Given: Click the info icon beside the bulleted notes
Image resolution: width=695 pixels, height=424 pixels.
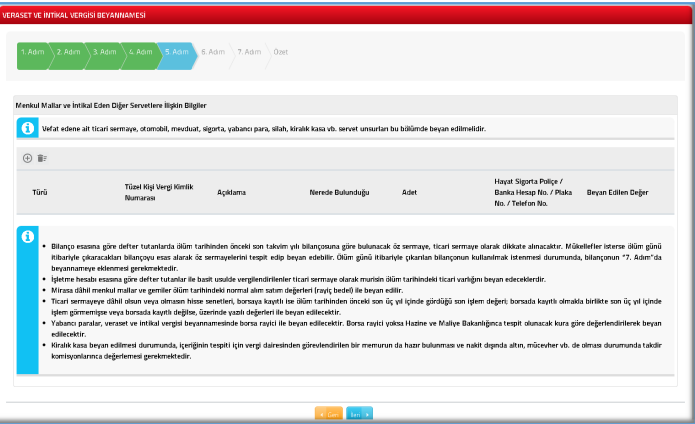Looking at the screenshot, I should point(28,237).
